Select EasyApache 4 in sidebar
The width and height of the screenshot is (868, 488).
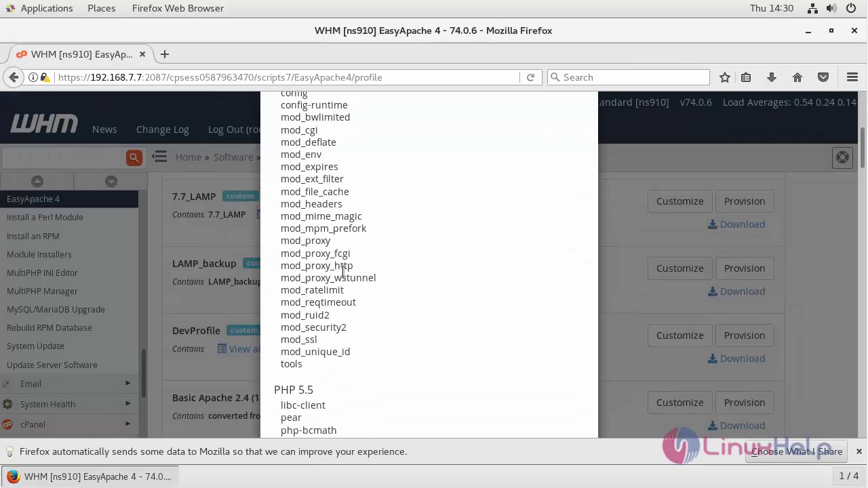(x=69, y=199)
